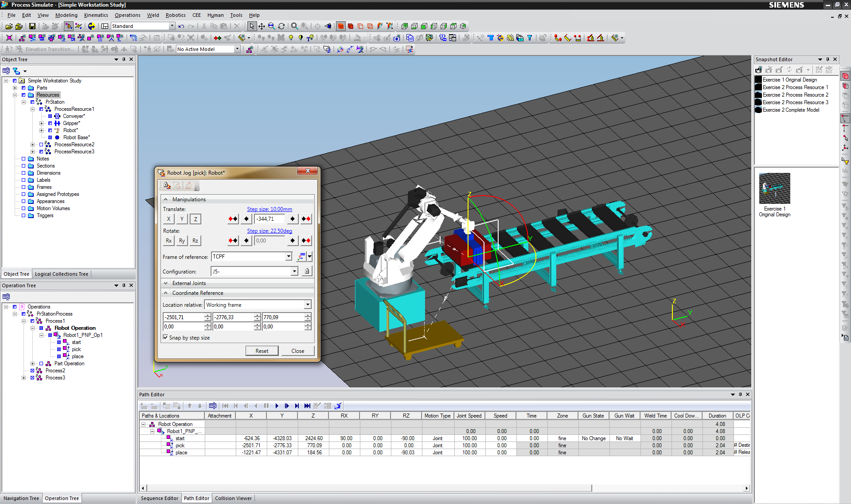This screenshot has height=504, width=851.
Task: Click the lock configuration icon in Robot Jog
Action: 307,271
